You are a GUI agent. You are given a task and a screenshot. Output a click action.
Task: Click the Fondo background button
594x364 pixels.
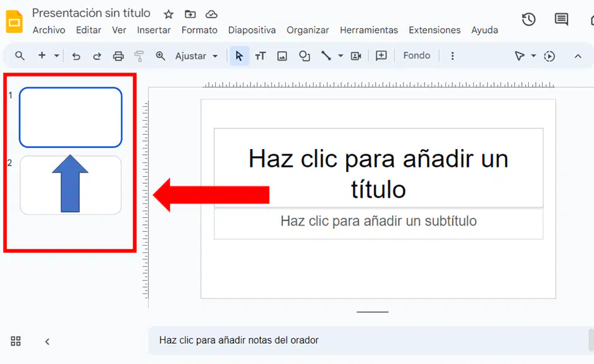[x=416, y=56]
